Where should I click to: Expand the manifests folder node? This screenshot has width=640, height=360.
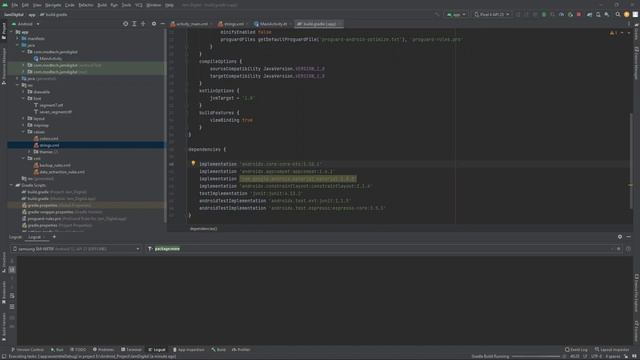(x=18, y=38)
